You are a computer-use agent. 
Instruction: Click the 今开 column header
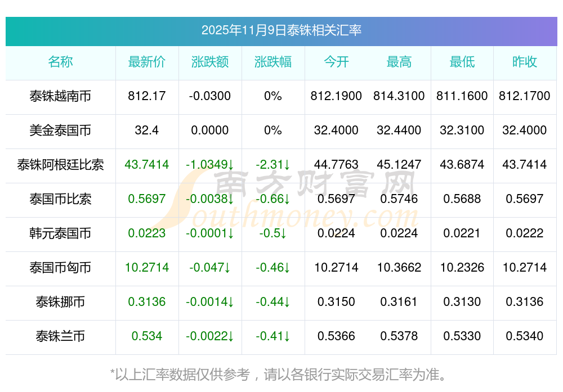tap(336, 62)
